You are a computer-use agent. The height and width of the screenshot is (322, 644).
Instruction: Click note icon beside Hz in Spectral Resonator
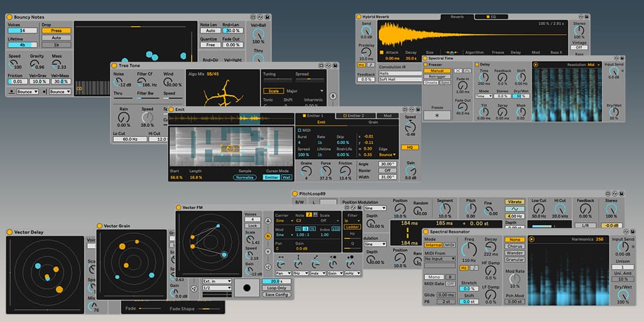473,268
